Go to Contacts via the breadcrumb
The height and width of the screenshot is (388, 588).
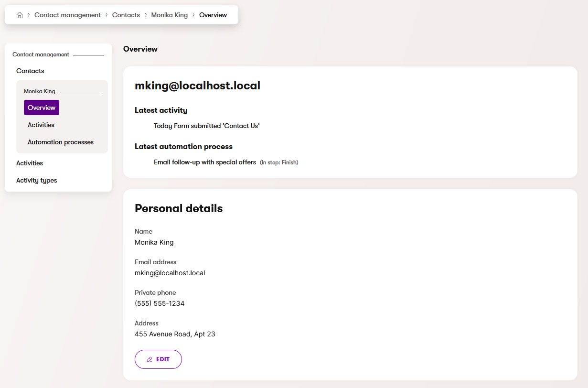point(126,15)
